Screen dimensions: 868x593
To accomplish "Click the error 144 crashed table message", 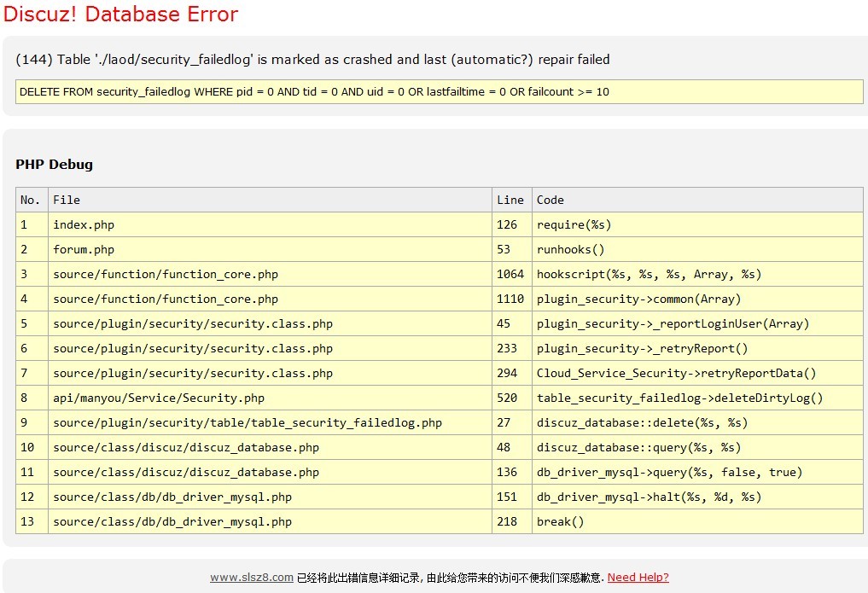I will pos(312,59).
